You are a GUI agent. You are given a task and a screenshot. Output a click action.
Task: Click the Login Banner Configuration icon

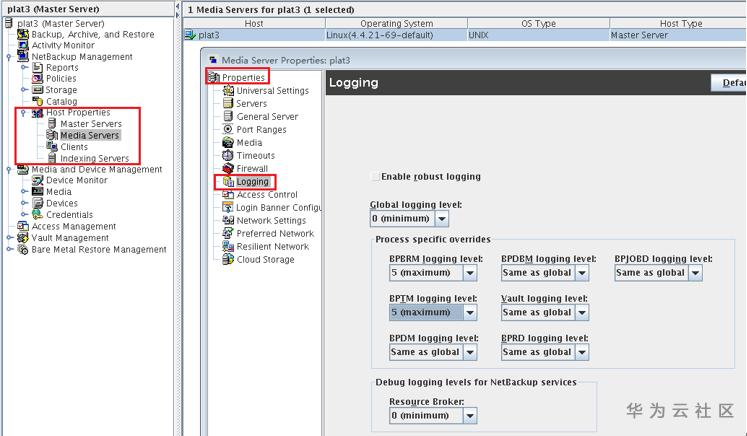[x=228, y=207]
